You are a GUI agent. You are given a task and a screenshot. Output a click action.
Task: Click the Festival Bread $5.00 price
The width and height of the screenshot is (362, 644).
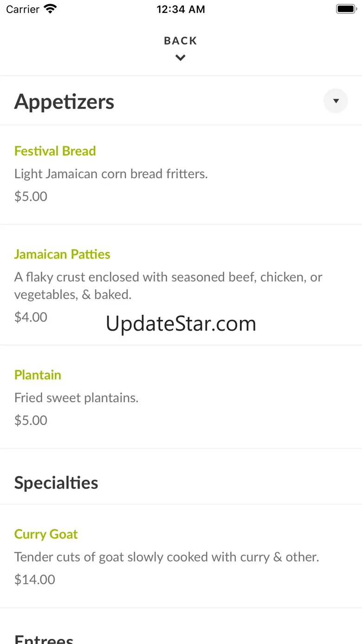coord(31,196)
